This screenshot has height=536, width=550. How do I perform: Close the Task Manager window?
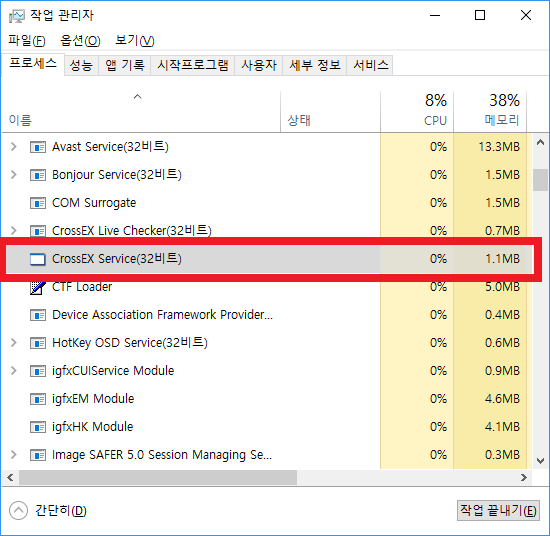pyautogui.click(x=526, y=15)
